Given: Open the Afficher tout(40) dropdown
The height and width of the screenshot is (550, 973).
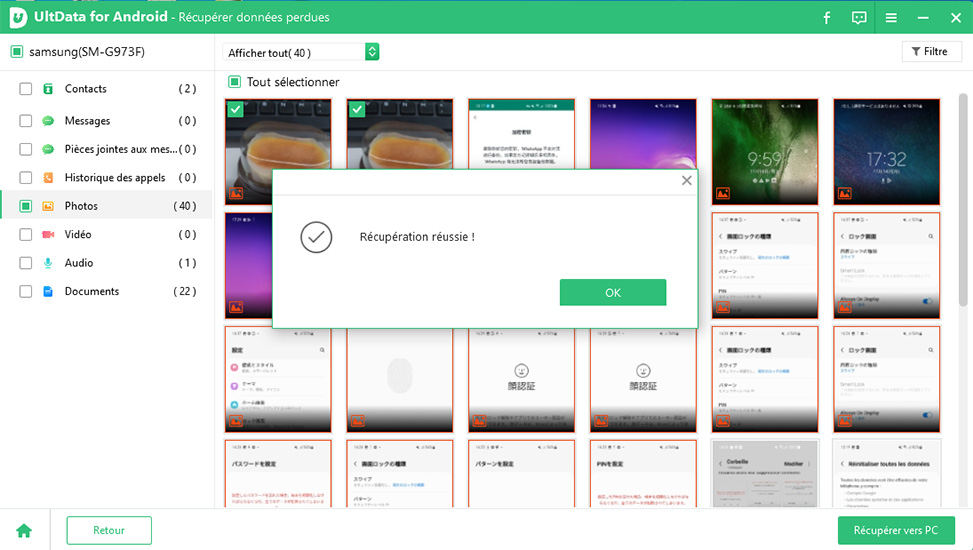Looking at the screenshot, I should click(301, 52).
